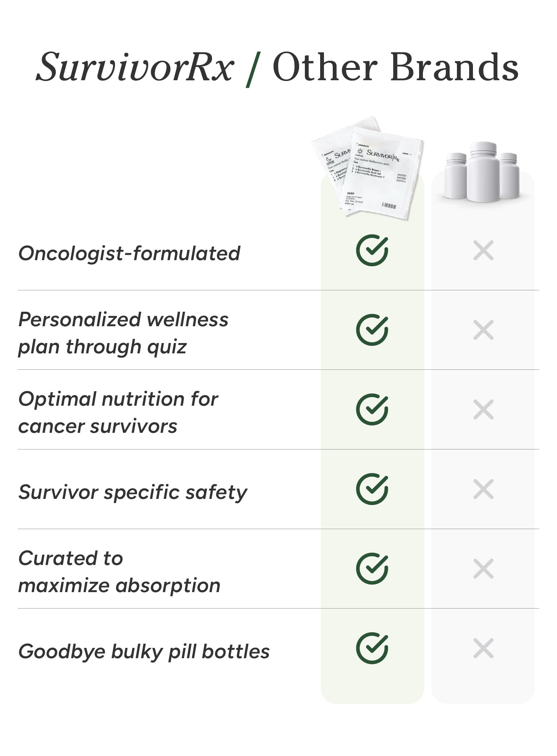The image size is (557, 756).
Task: Click the 'Personalized wellness plan through quiz' text
Action: point(123,333)
